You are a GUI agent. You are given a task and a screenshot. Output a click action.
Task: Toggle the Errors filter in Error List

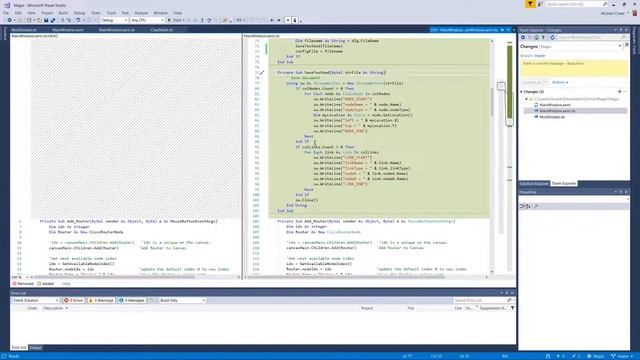73,300
